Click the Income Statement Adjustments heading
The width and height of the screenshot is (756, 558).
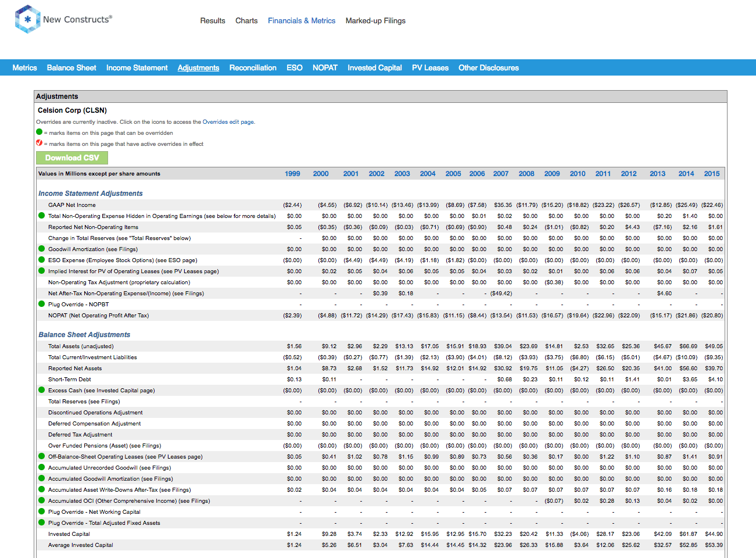coord(90,194)
